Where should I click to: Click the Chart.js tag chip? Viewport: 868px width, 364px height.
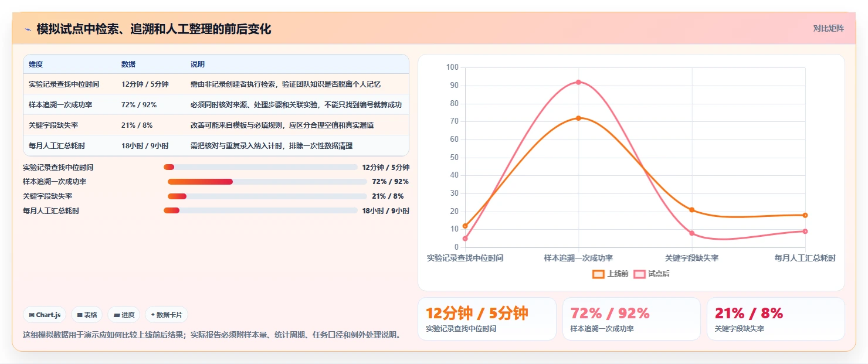point(45,315)
